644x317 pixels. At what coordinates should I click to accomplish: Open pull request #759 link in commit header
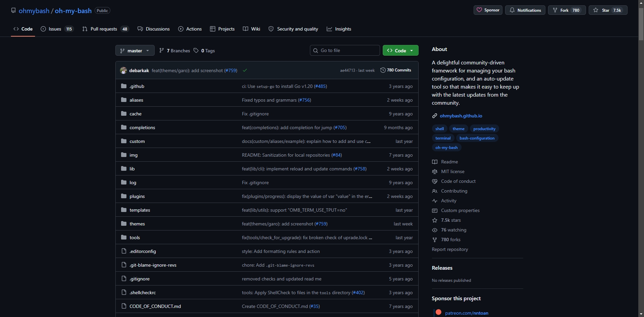click(x=231, y=70)
